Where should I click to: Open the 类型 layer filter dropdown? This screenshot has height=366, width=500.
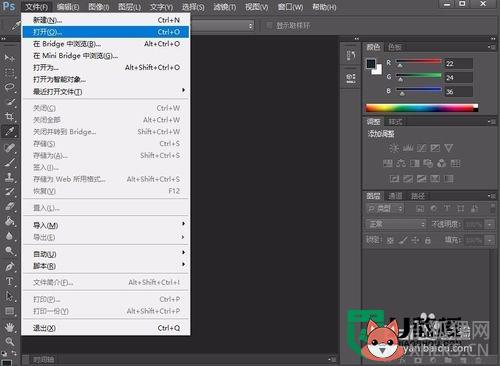[x=385, y=209]
